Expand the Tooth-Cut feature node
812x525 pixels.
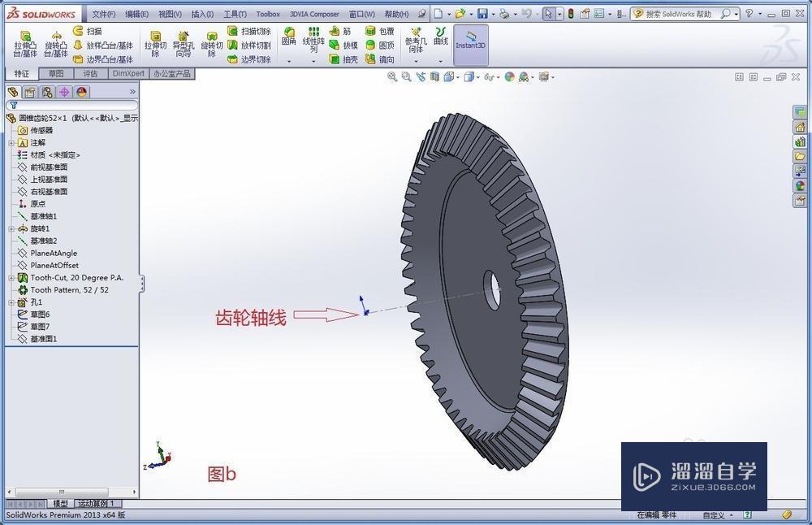coord(11,278)
